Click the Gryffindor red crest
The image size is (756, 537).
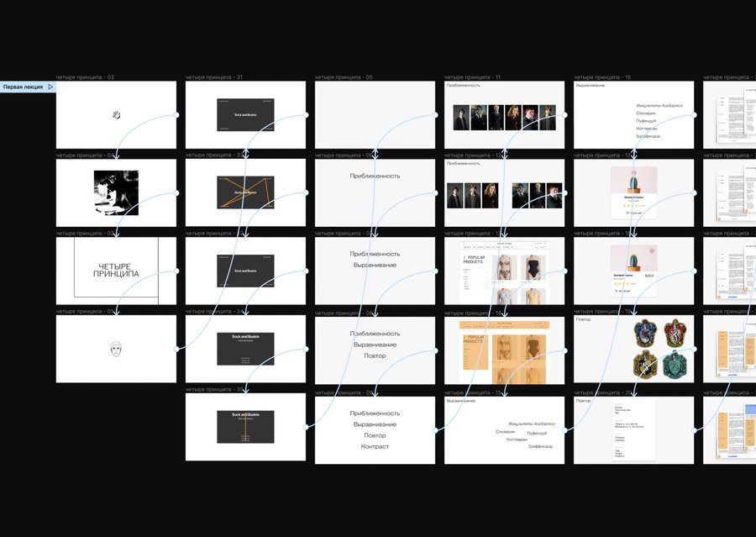click(x=675, y=333)
